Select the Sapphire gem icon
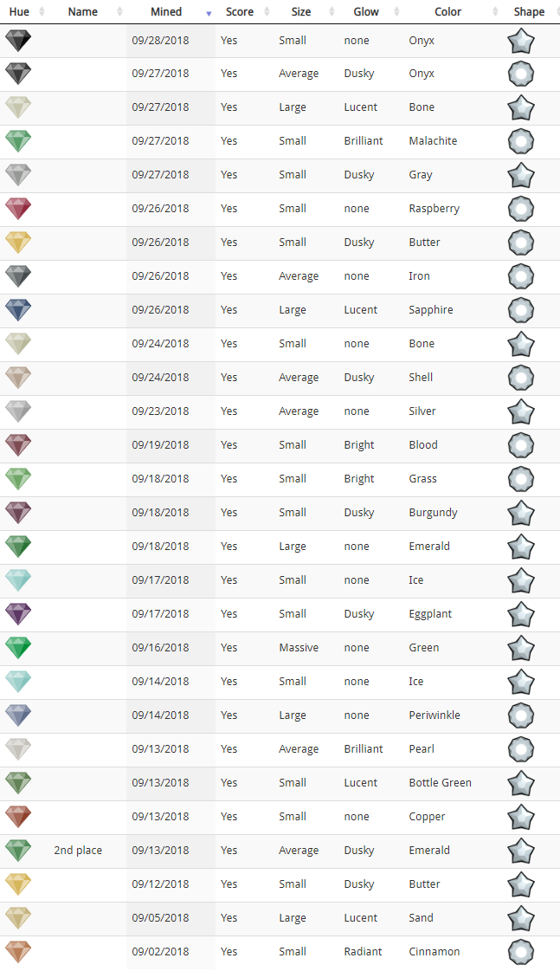560x971 pixels. click(x=18, y=310)
